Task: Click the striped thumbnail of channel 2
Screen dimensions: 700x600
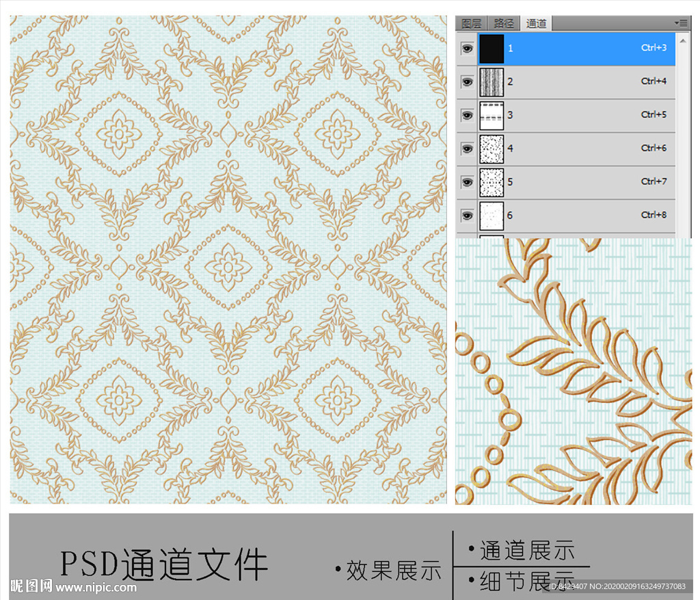Action: tap(492, 82)
